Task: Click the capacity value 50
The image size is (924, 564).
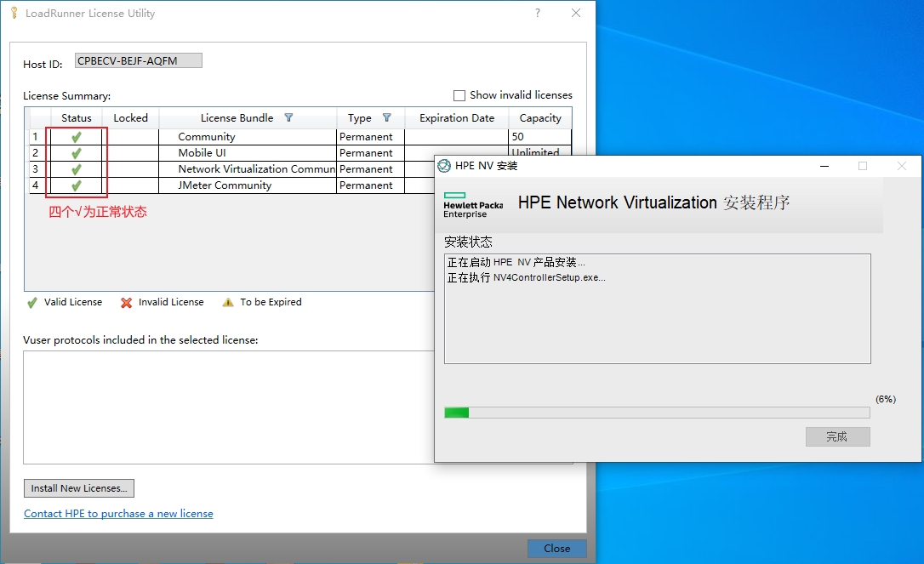Action: click(518, 137)
